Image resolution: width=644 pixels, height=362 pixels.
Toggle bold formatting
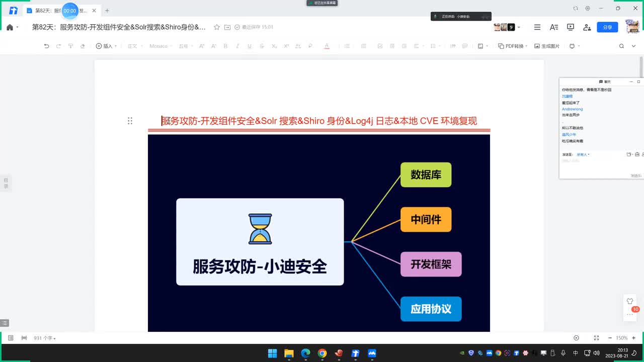pyautogui.click(x=225, y=46)
